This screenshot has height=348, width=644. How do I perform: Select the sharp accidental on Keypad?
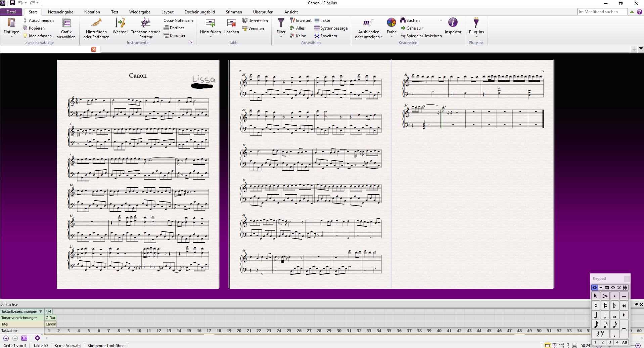point(605,306)
